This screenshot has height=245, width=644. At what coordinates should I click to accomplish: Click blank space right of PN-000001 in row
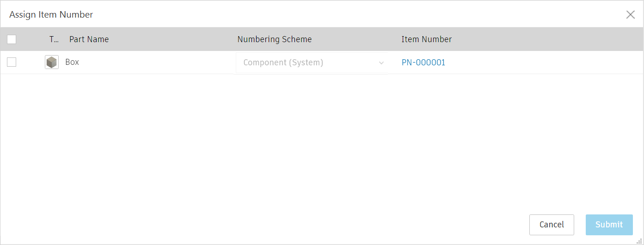[x=532, y=63]
